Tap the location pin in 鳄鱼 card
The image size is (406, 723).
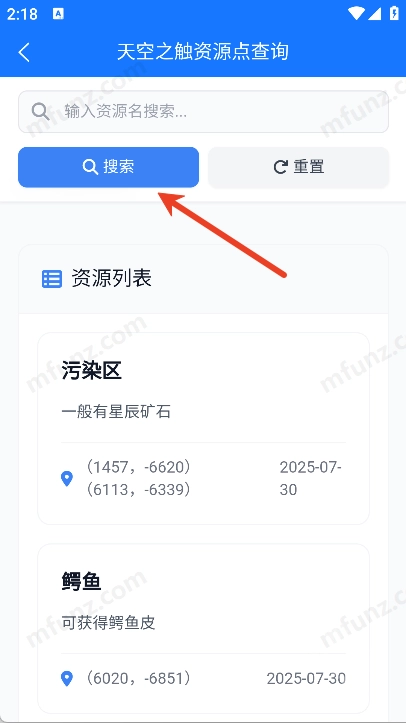coord(67,678)
